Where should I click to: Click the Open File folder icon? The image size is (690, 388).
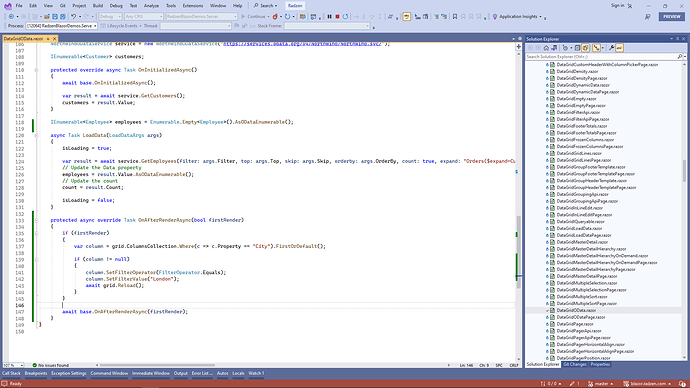(x=47, y=17)
